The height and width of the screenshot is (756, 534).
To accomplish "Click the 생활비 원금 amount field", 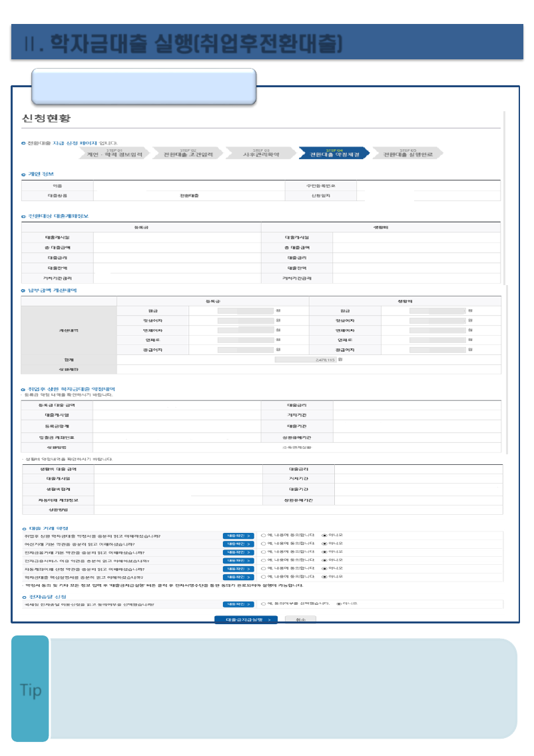I will [437, 311].
